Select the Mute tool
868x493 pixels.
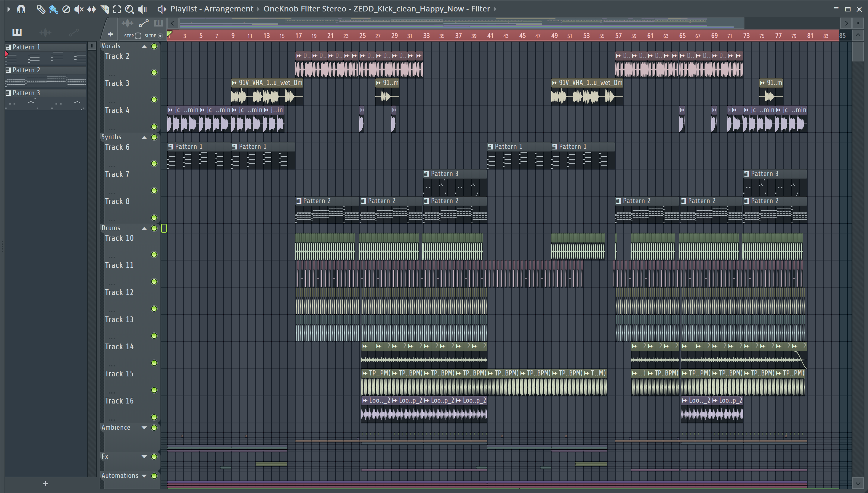tap(79, 9)
